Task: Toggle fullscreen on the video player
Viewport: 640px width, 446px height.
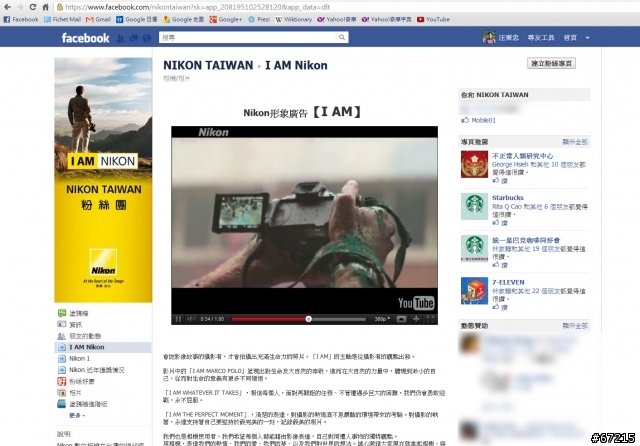Action: tap(430, 319)
